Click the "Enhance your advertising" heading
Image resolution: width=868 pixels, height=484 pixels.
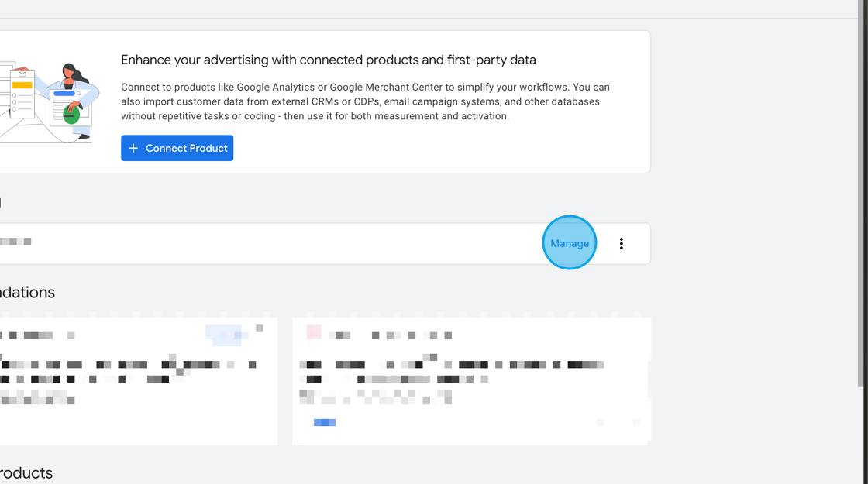tap(328, 60)
